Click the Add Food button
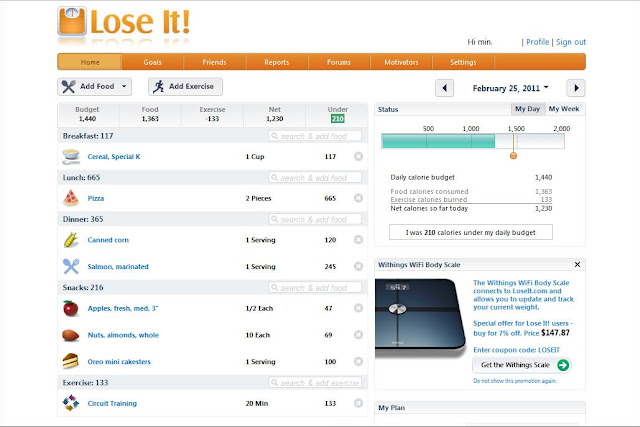Viewport: 640px width, 427px height. [94, 87]
